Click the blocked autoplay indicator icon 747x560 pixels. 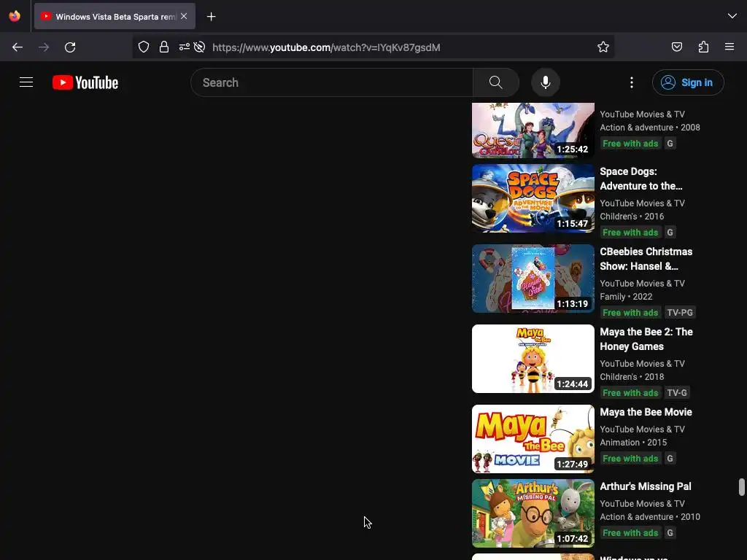200,47
